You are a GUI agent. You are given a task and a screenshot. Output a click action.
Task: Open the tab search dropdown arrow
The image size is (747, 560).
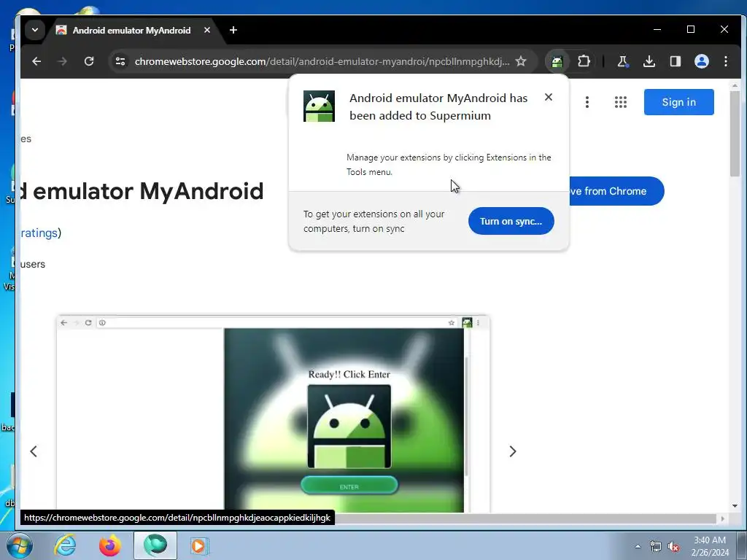35,30
